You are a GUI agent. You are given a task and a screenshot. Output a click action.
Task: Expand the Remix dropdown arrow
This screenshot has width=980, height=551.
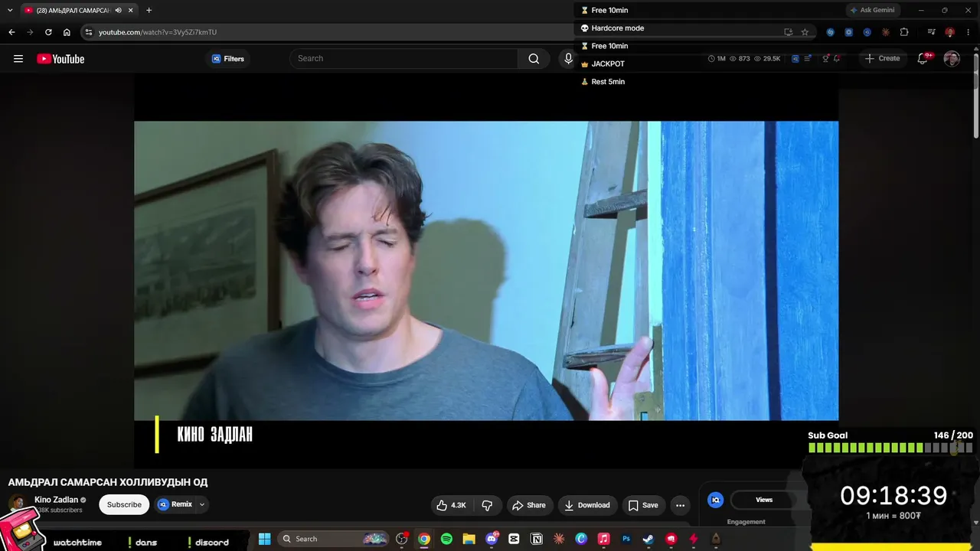tap(202, 504)
